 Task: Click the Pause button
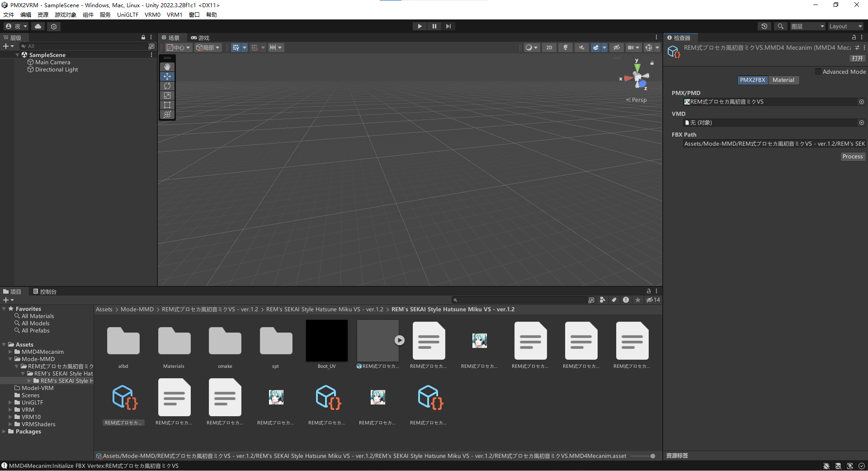tap(434, 26)
